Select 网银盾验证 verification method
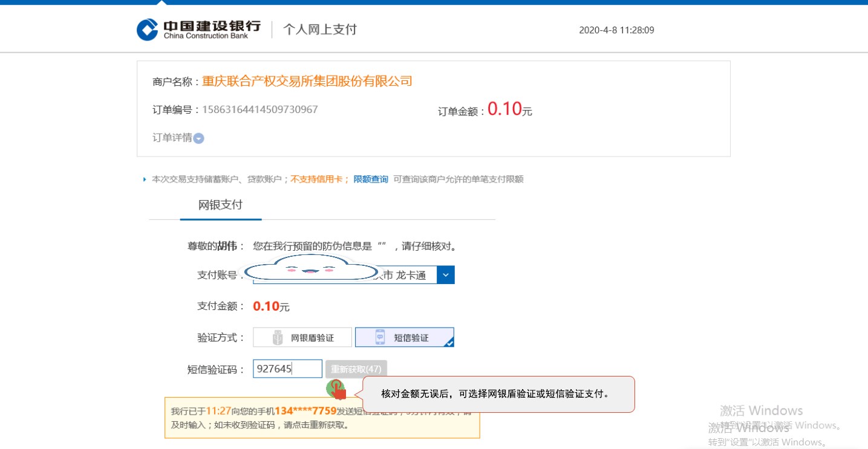868x449 pixels. coord(302,337)
